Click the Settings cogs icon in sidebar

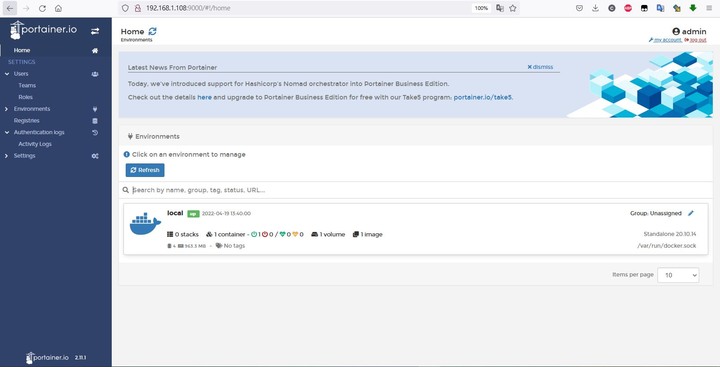point(95,156)
